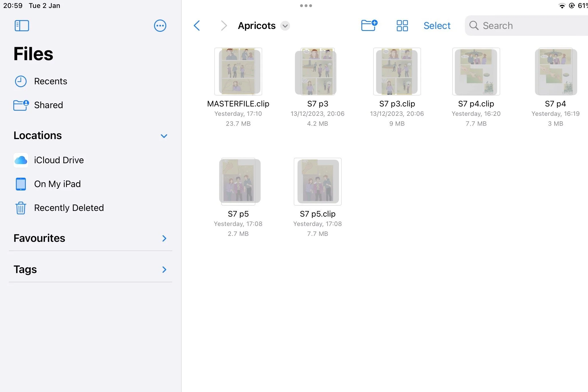Expand the Tags section
Screen dimensions: 588x392
click(x=164, y=269)
